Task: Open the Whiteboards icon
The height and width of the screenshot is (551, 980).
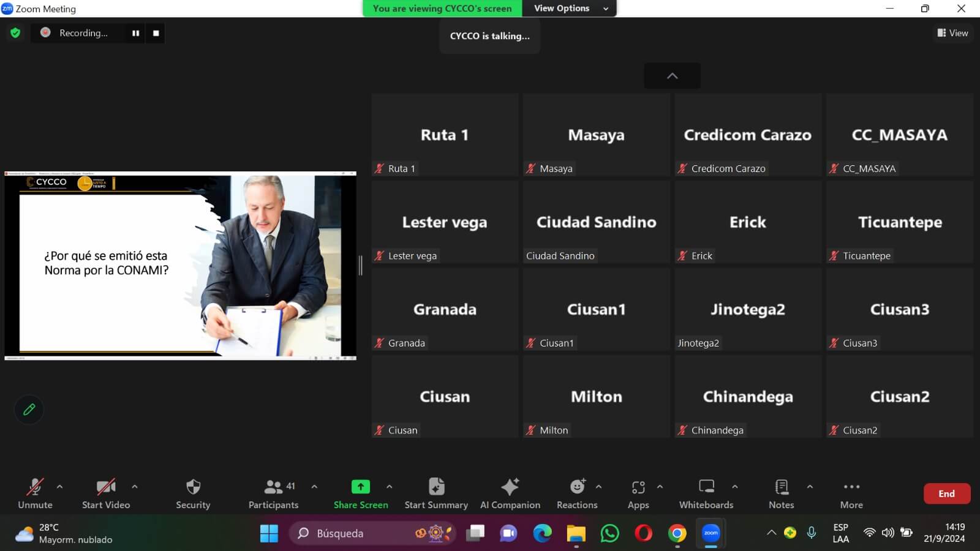Action: coord(706,487)
